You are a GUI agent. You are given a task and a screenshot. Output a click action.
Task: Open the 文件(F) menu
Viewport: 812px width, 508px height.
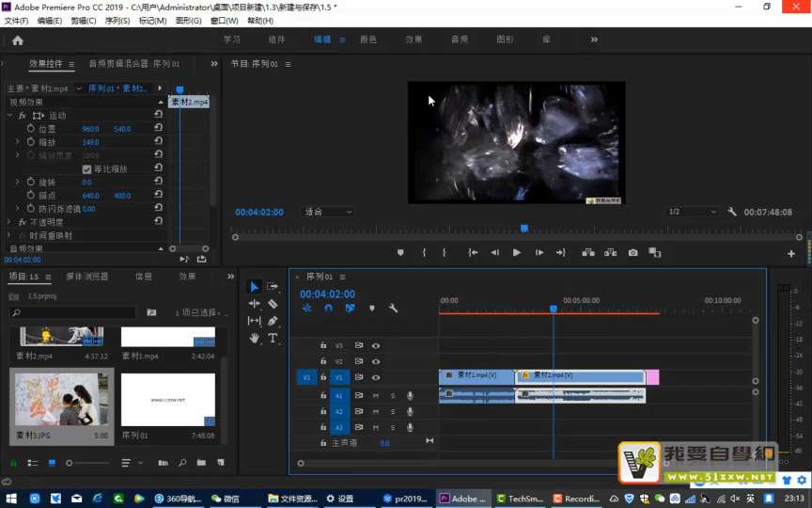point(16,20)
